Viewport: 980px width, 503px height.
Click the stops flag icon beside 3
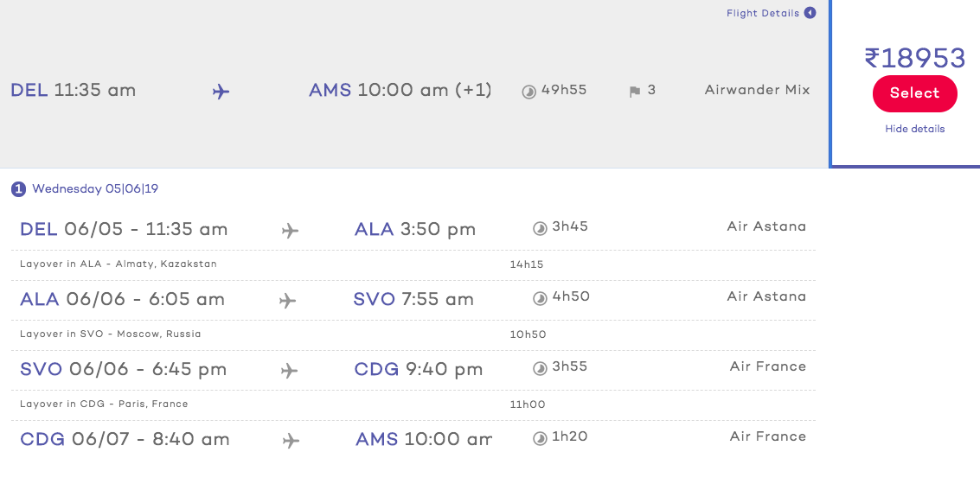[x=634, y=92]
